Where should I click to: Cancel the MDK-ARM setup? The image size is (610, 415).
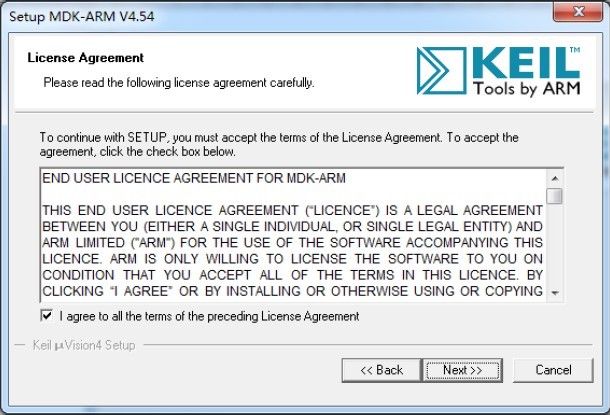click(x=553, y=370)
